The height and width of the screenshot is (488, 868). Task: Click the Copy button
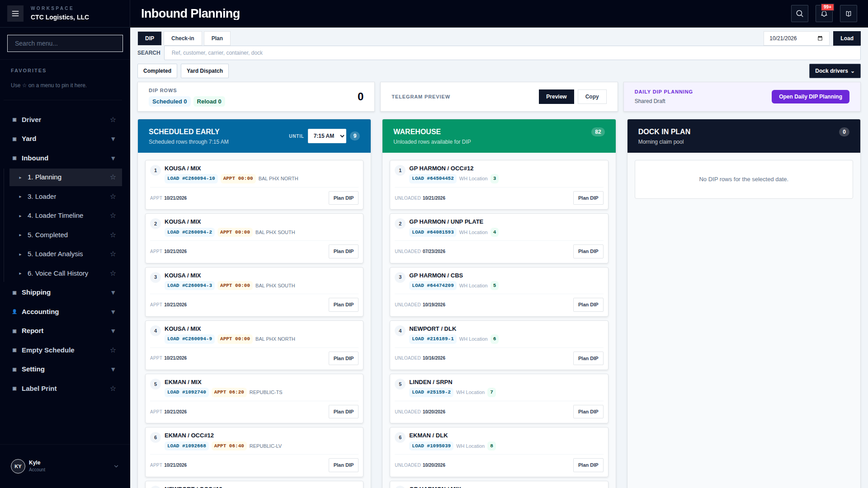(592, 97)
